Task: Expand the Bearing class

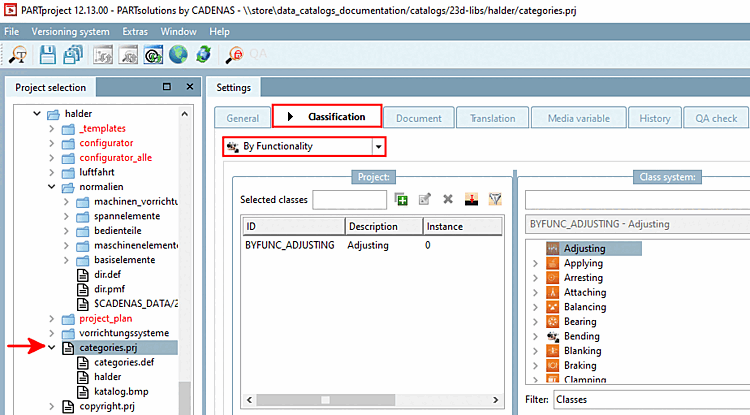Action: [x=536, y=322]
